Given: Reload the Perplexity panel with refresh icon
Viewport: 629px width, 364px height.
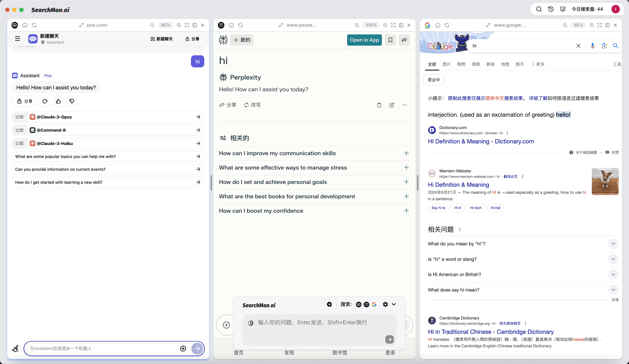Looking at the screenshot, I should [x=240, y=25].
